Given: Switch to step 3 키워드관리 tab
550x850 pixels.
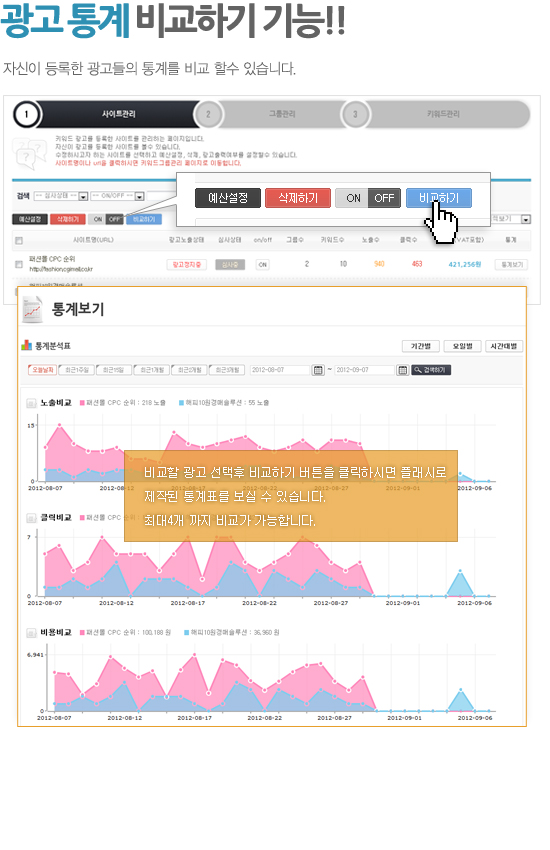Looking at the screenshot, I should point(436,114).
